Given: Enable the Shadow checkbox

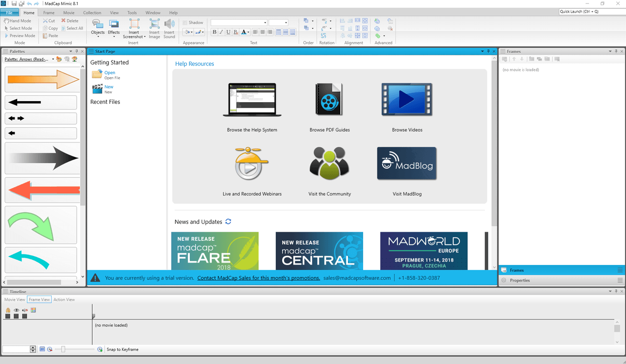Looking at the screenshot, I should click(x=185, y=22).
